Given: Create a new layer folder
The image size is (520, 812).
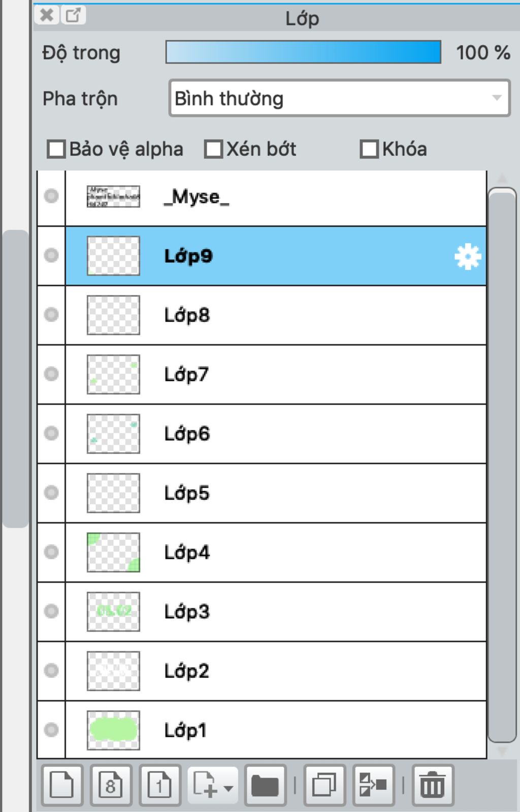Looking at the screenshot, I should (265, 785).
